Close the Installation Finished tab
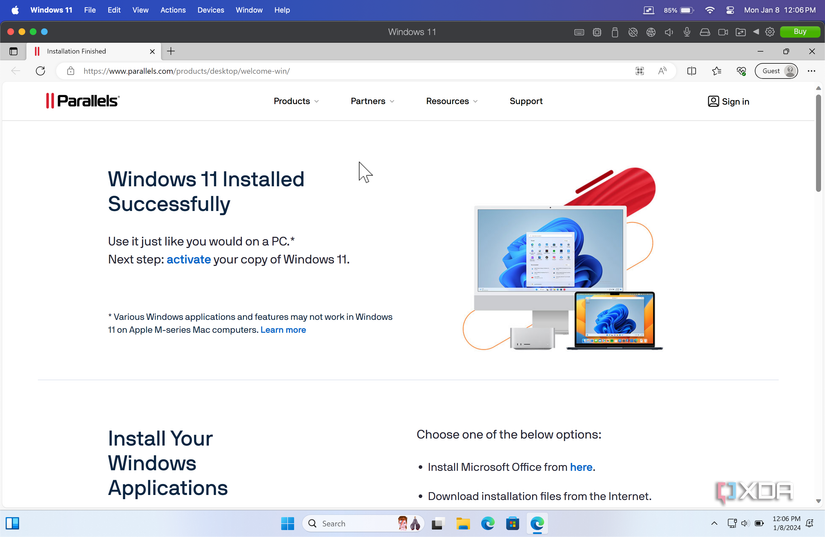 [152, 52]
